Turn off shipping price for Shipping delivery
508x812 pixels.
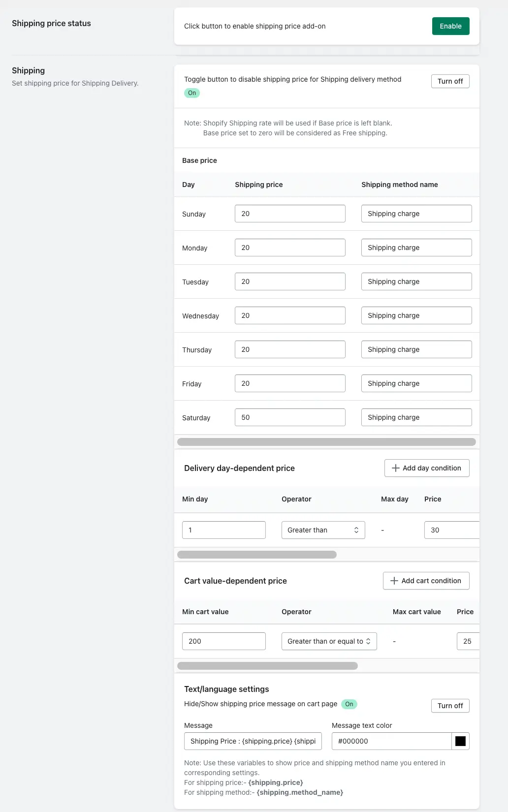450,81
